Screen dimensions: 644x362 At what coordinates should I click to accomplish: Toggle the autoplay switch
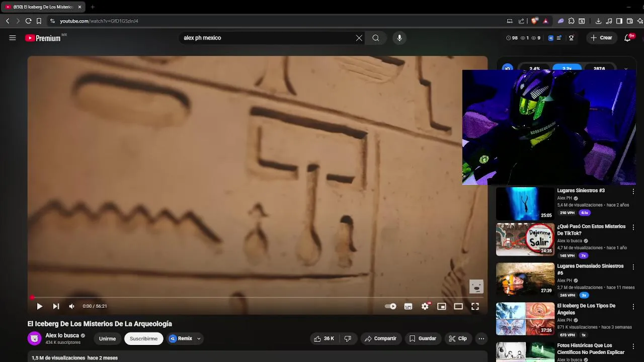tap(390, 306)
